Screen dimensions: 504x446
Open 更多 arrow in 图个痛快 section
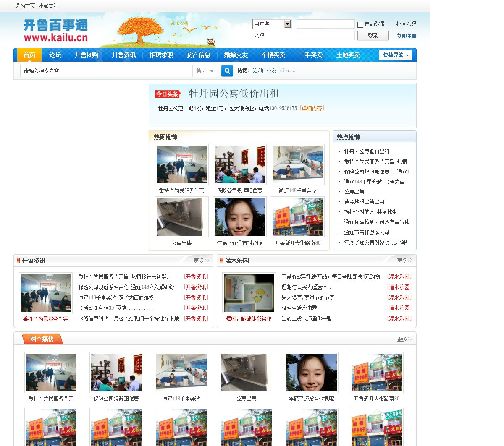tap(404, 339)
